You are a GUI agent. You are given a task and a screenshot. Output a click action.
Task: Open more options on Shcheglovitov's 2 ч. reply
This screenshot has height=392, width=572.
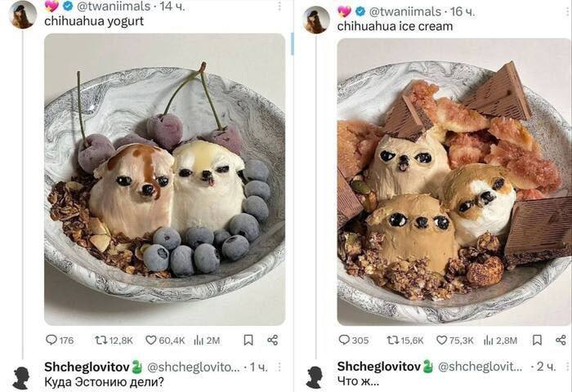tap(568, 367)
